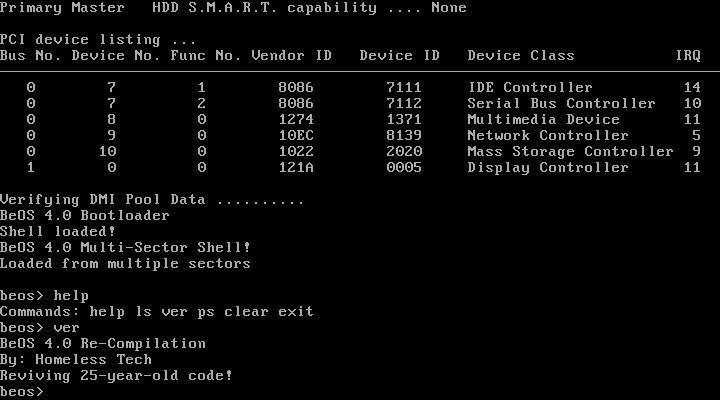
Task: Click the 'IRQ' column header
Action: point(688,56)
